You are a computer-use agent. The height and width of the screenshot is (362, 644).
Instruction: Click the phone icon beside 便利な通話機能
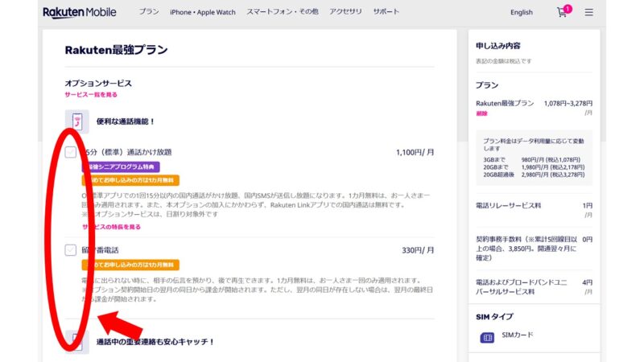click(77, 121)
